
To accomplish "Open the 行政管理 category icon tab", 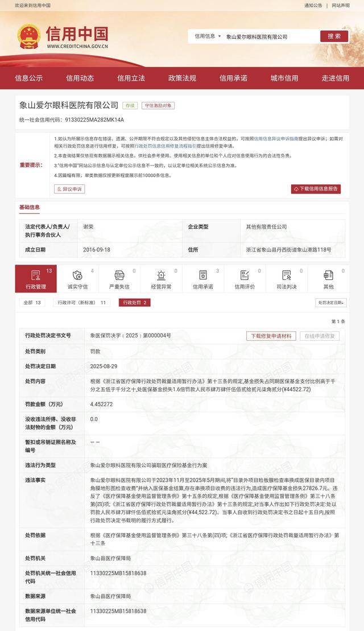I will [36, 279].
